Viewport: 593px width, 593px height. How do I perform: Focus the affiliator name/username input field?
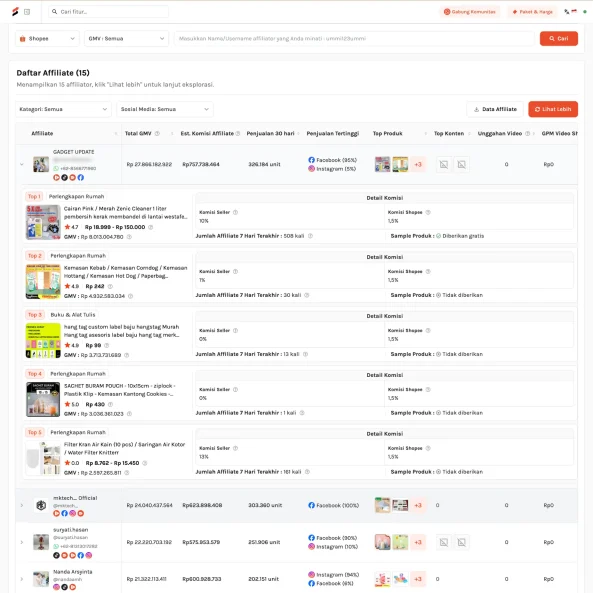point(354,39)
